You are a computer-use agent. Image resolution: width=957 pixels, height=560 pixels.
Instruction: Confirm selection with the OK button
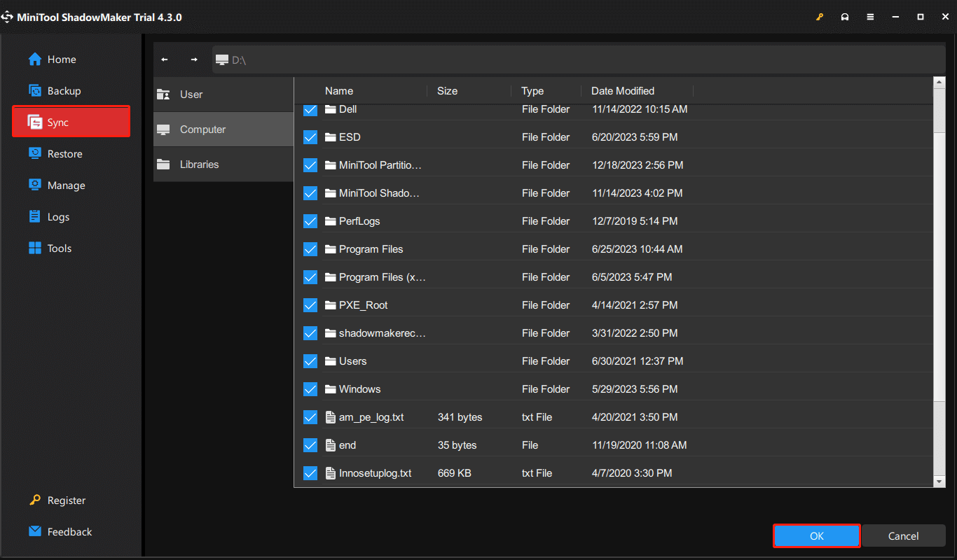tap(816, 535)
